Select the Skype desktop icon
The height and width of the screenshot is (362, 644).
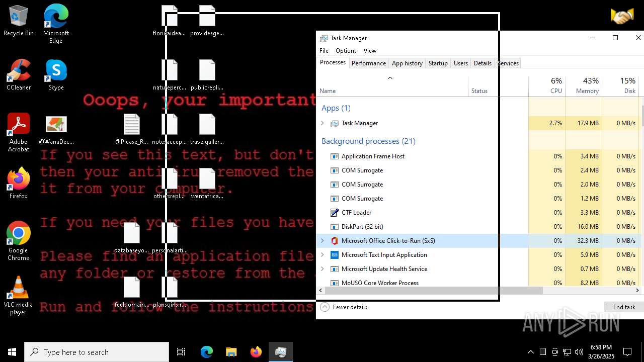tap(56, 75)
